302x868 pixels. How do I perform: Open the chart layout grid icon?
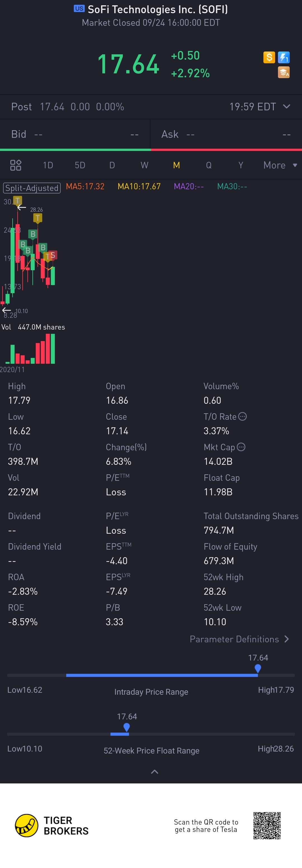pyautogui.click(x=16, y=165)
